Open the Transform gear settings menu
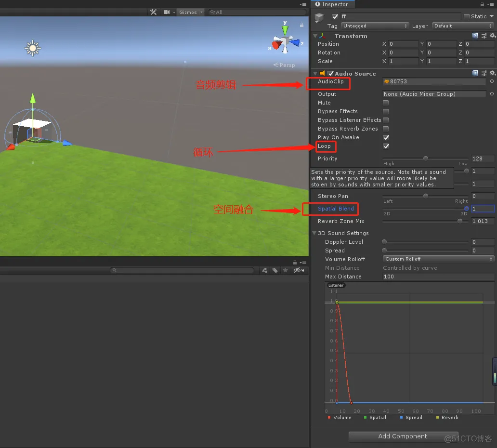Screen dimensions: 497x448 [493, 36]
